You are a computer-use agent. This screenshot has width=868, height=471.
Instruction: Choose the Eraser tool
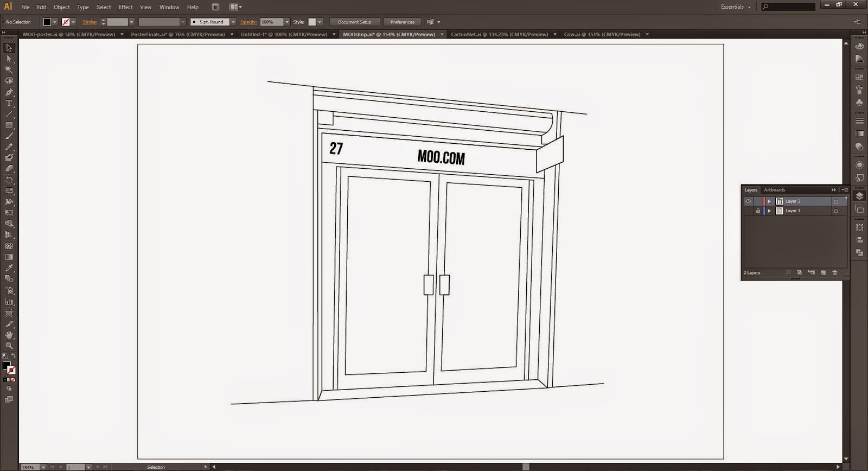[x=9, y=169]
